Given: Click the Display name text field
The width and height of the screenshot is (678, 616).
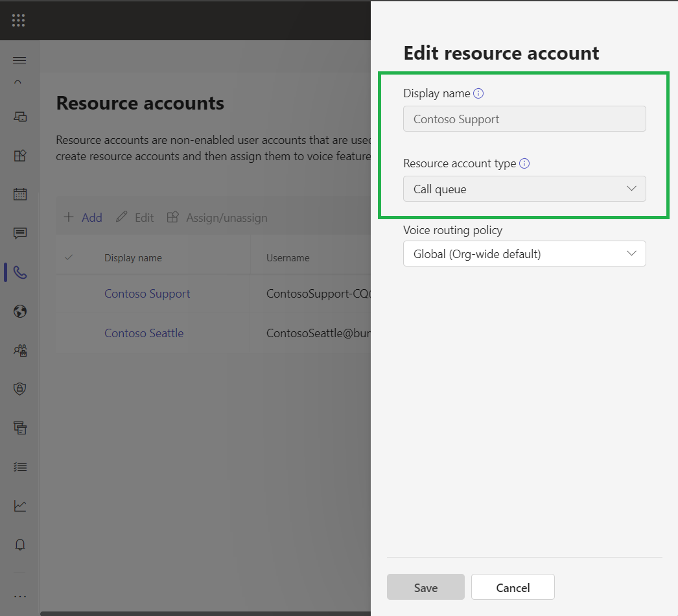Looking at the screenshot, I should pos(524,119).
